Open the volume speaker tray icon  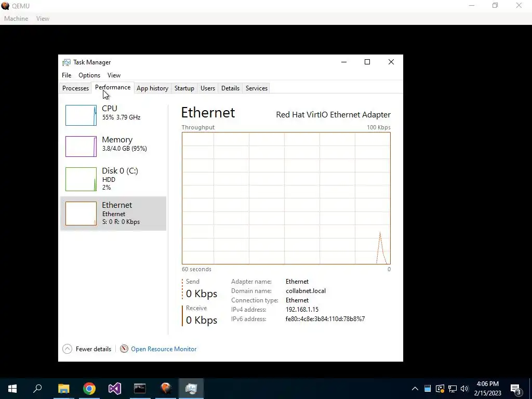click(x=464, y=389)
